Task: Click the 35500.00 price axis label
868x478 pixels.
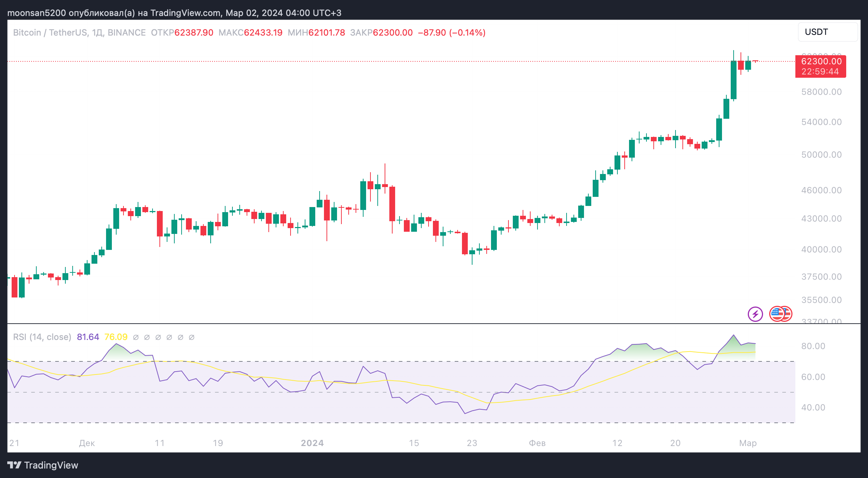Action: pyautogui.click(x=822, y=300)
